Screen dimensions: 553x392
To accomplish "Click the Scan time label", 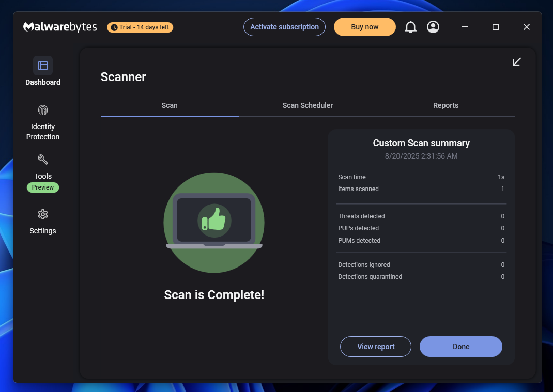I will pos(352,177).
